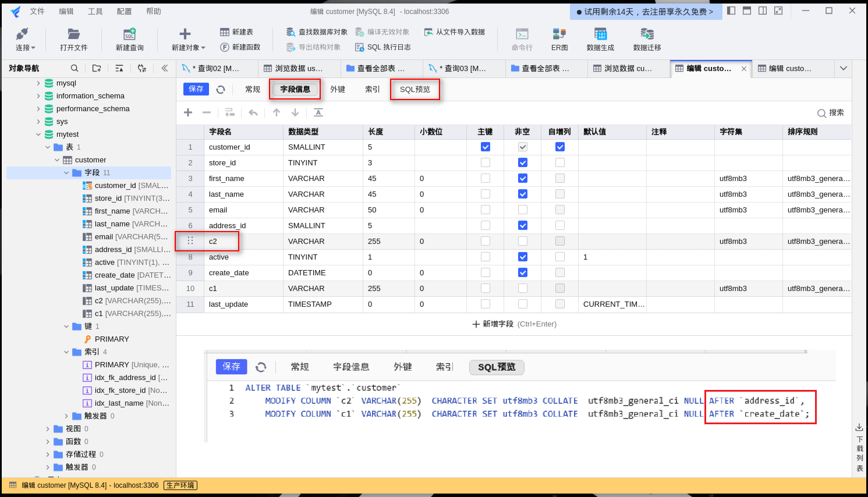Viewport: 868px width, 497px height.
Task: Enable 非空 for the email field
Action: pos(522,210)
